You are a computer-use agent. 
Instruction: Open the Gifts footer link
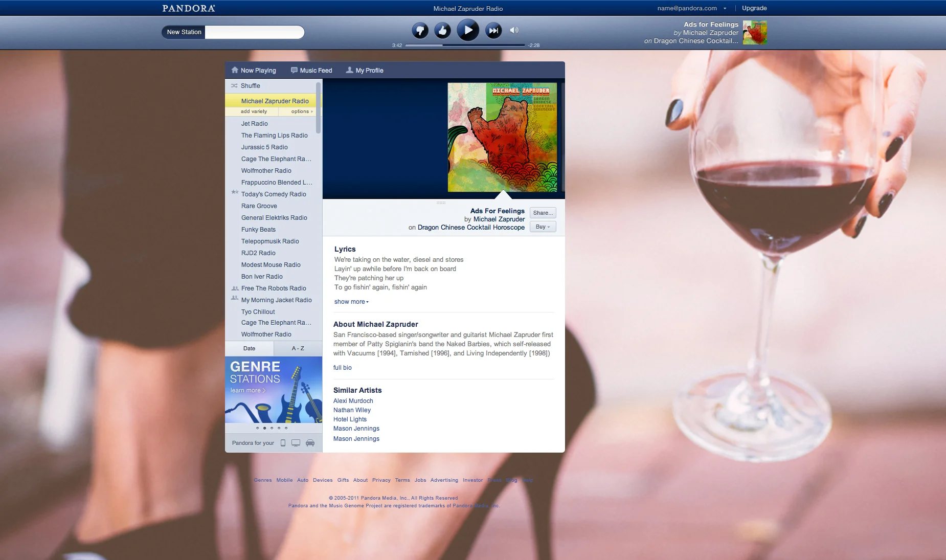[343, 480]
